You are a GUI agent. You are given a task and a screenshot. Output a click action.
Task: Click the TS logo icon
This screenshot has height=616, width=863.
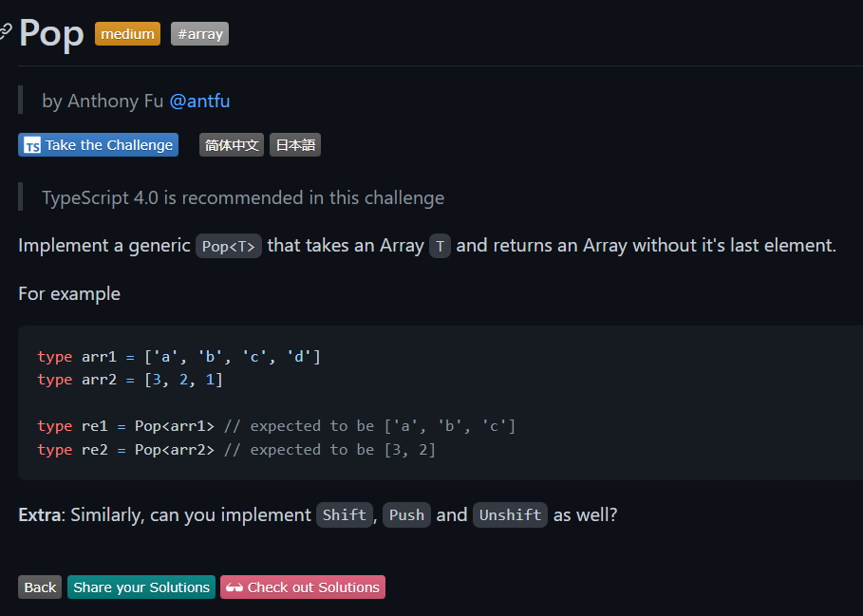pos(32,145)
